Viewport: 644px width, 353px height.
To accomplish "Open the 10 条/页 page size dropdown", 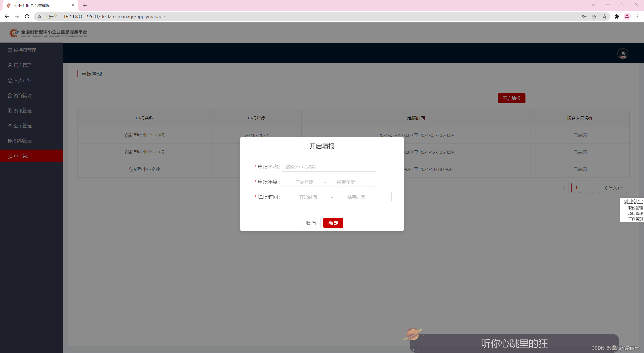I will tap(613, 188).
